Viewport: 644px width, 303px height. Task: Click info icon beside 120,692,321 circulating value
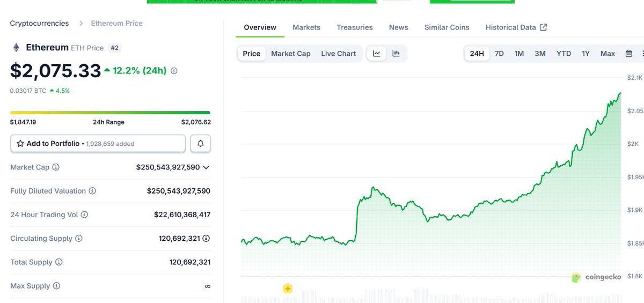pyautogui.click(x=206, y=238)
